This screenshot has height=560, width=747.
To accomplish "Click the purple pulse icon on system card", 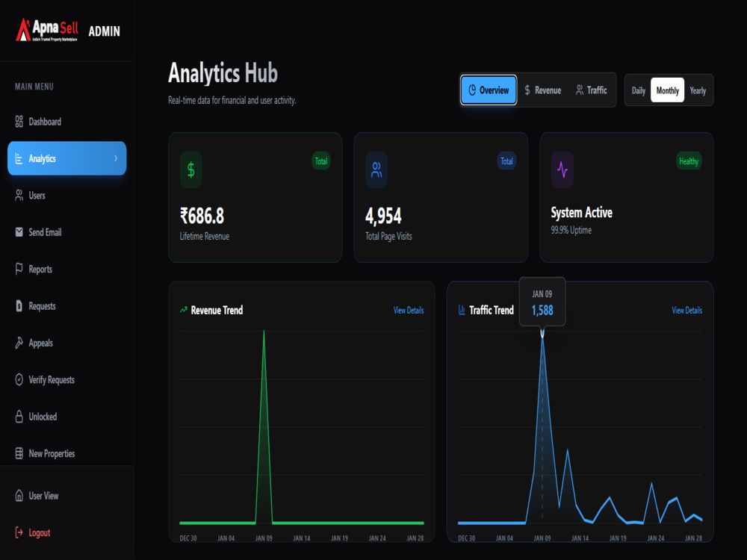I will tap(562, 169).
